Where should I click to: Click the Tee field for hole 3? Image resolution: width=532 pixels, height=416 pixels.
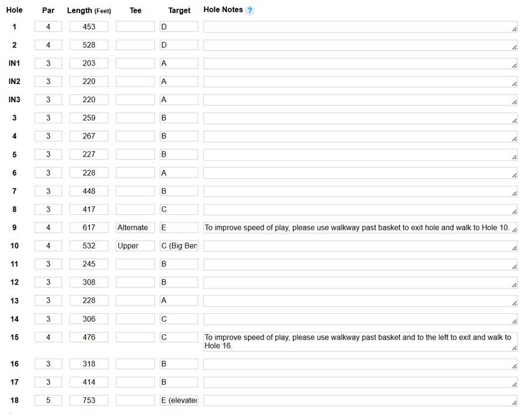135,118
